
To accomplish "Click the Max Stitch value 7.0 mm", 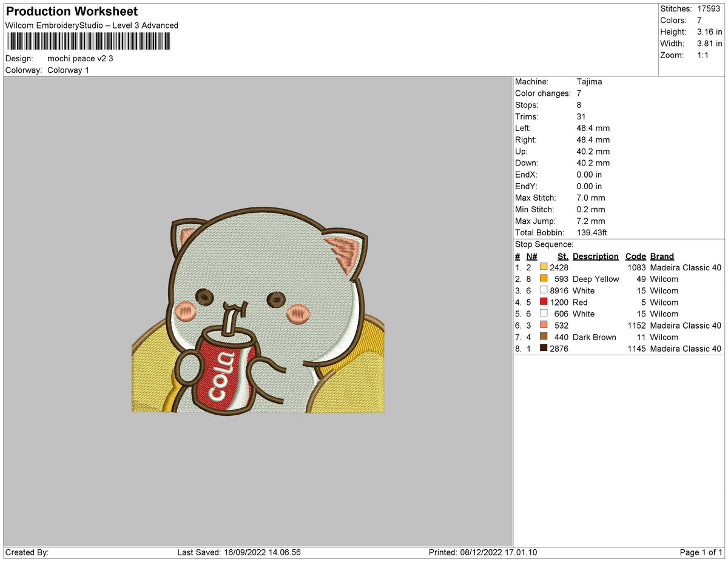I will 591,198.
